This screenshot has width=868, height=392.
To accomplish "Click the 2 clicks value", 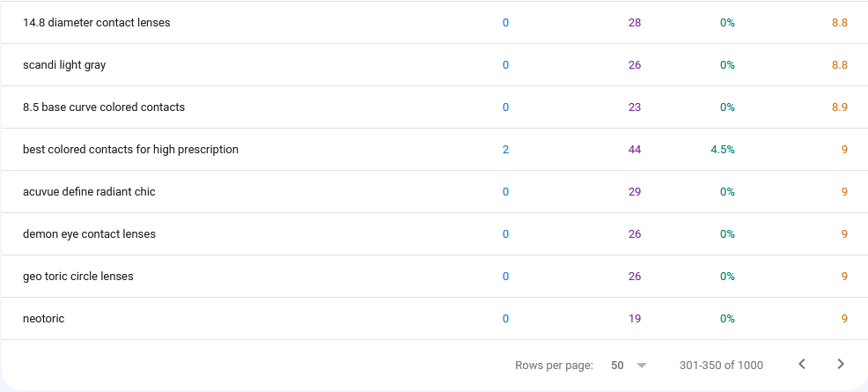I will coord(505,150).
